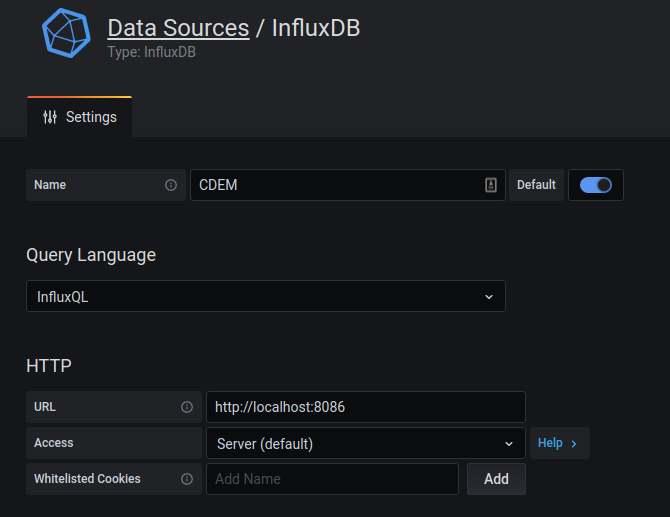This screenshot has width=670, height=517.
Task: Click the Add Name cookie input field
Action: click(x=332, y=479)
